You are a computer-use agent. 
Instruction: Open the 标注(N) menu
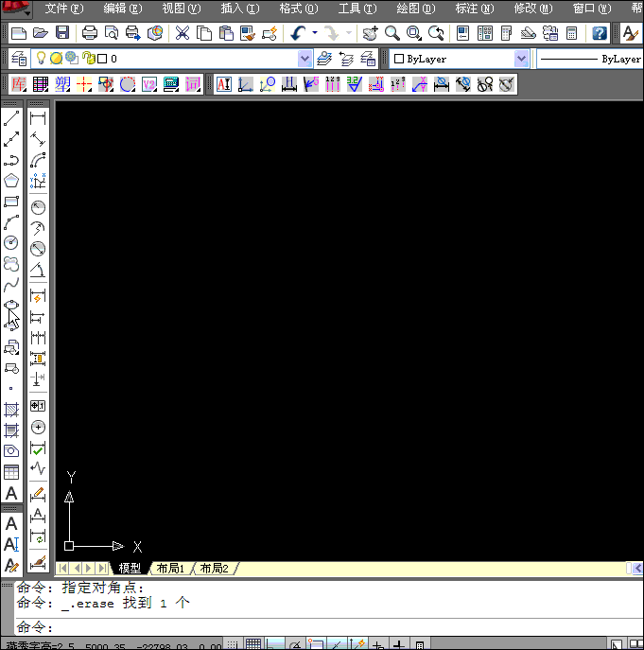click(x=475, y=9)
